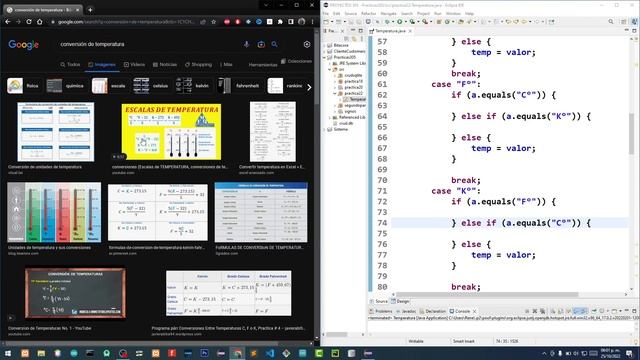Image resolution: width=640 pixels, height=360 pixels.
Task: Open Eclipse Source menu
Action: [x=350, y=14]
